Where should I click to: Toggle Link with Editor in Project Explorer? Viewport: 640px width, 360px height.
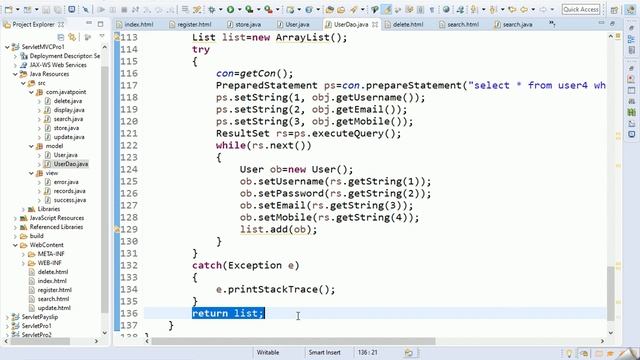click(x=73, y=37)
